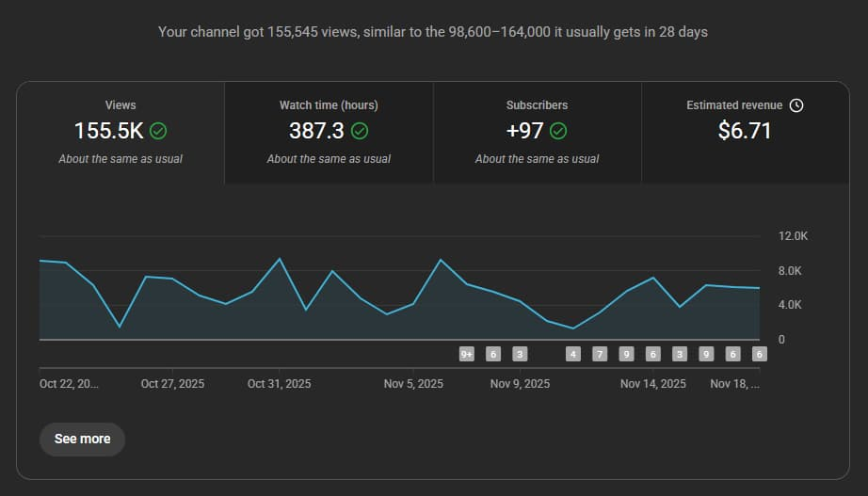
Task: Switch to the Watch time (hours) tab
Action: [329, 132]
